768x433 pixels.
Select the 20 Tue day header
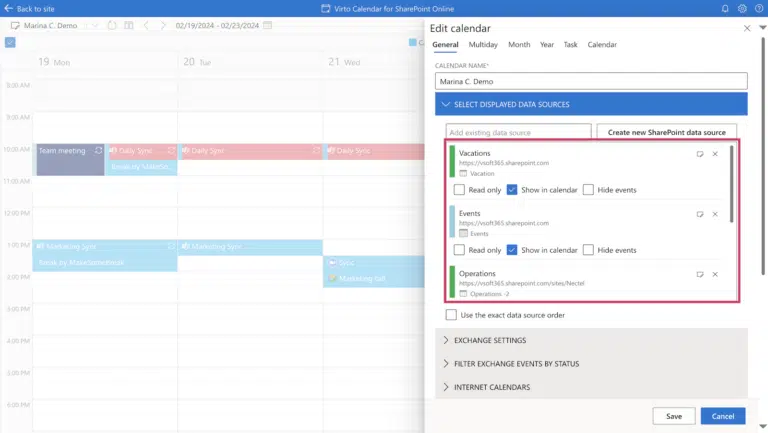coord(197,62)
